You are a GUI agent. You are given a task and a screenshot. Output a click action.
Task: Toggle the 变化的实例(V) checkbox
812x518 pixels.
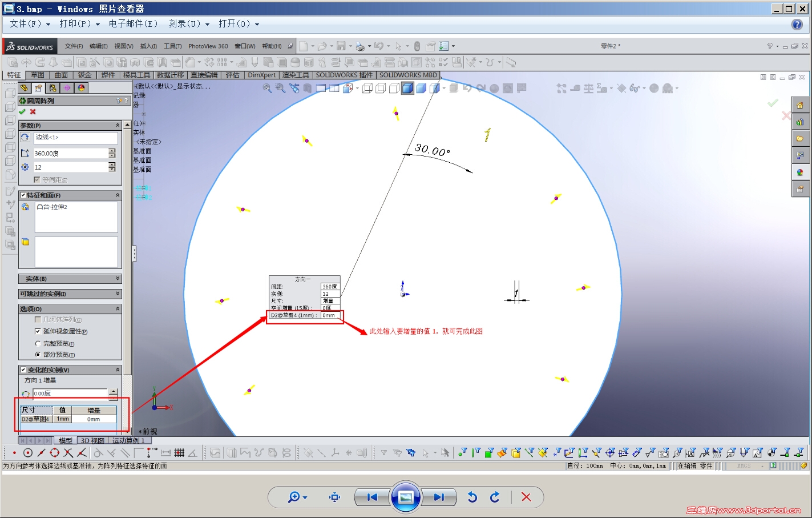[x=23, y=370]
